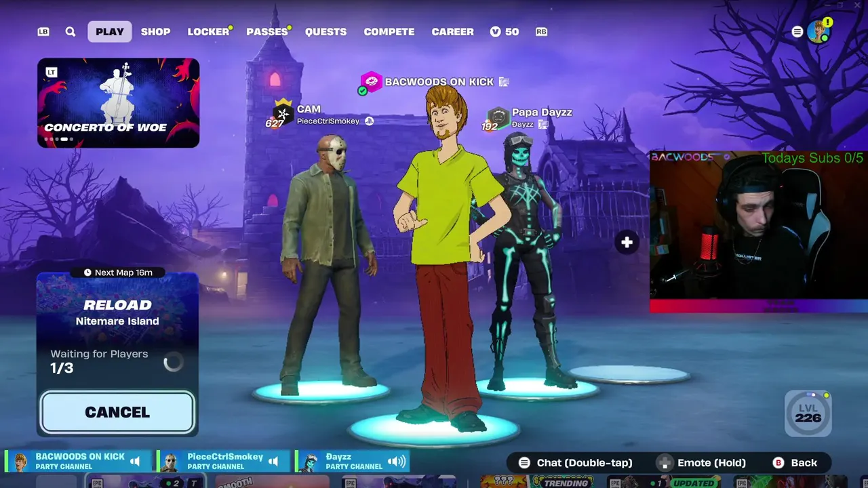868x488 pixels.
Task: Click the green ready checkmark badge
Action: 362,91
